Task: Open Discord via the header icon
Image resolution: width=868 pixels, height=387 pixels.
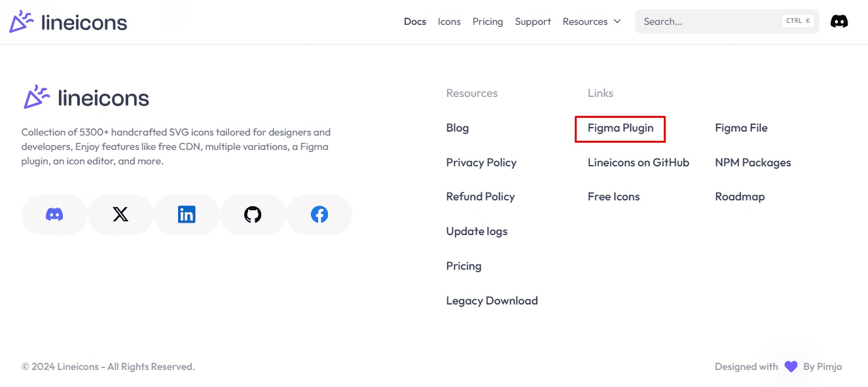Action: 839,22
